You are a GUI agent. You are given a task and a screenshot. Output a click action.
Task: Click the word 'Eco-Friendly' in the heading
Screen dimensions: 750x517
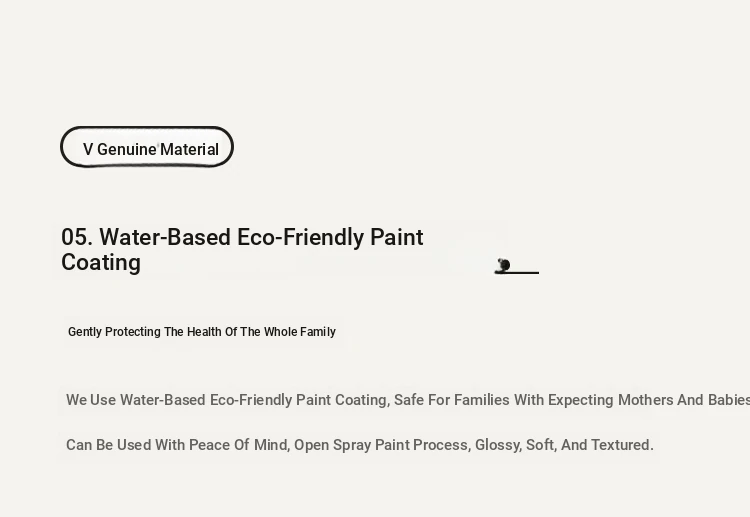[x=300, y=237]
